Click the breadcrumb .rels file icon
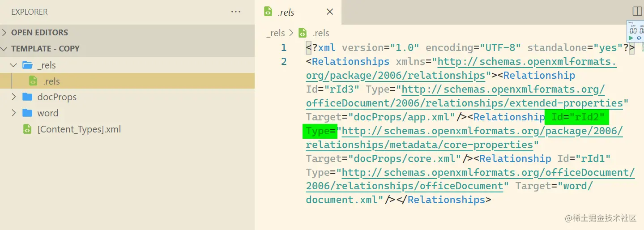Viewport: 644px width, 230px height. pyautogui.click(x=303, y=33)
